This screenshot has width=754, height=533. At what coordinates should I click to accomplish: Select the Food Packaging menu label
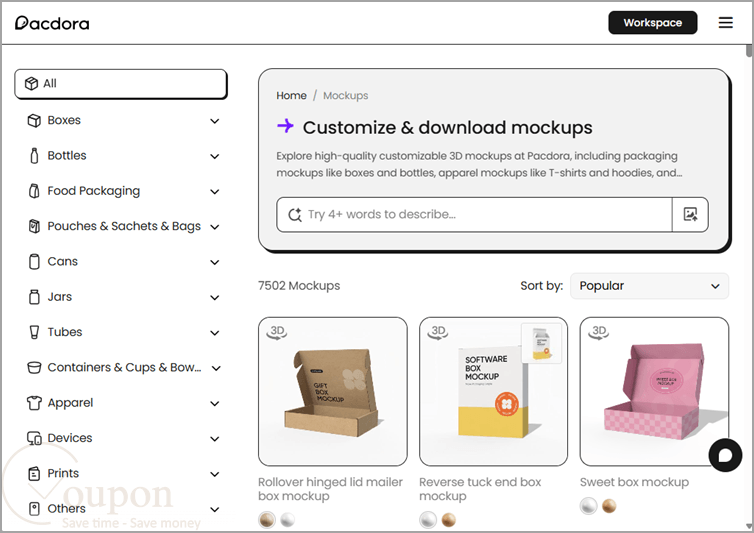(x=94, y=191)
